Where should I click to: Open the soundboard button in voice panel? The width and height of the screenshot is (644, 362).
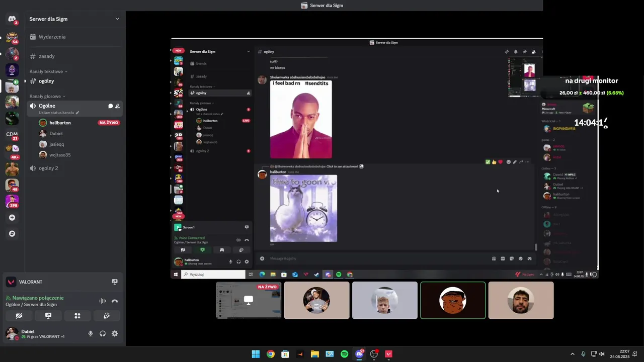[107, 316]
